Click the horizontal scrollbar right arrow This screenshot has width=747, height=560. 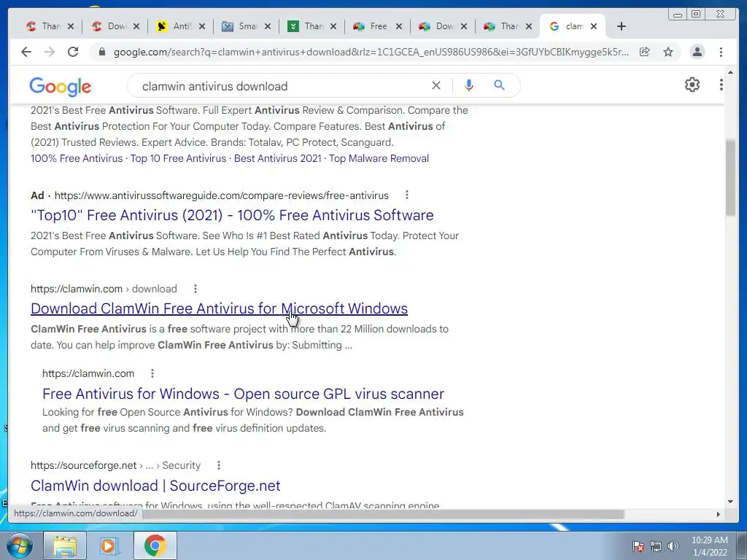[719, 514]
